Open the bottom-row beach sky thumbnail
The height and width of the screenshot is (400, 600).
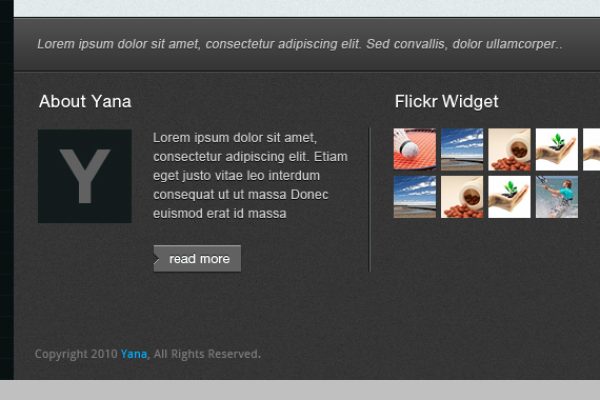(x=415, y=197)
